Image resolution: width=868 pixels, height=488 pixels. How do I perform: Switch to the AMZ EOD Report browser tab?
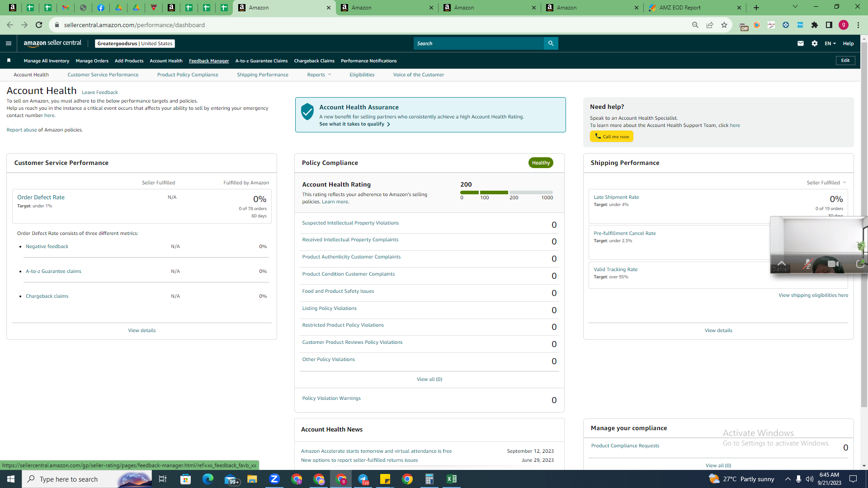click(x=695, y=8)
